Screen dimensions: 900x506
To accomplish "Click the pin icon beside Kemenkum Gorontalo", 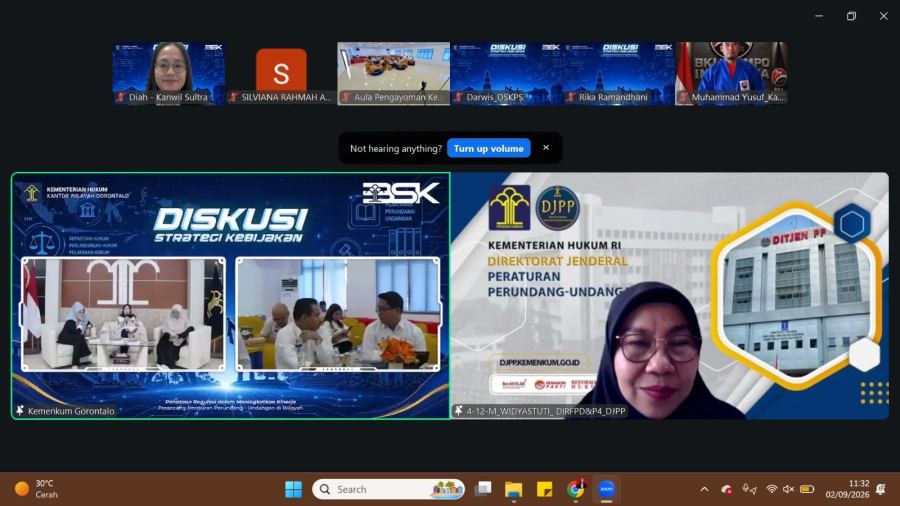I will (x=20, y=410).
